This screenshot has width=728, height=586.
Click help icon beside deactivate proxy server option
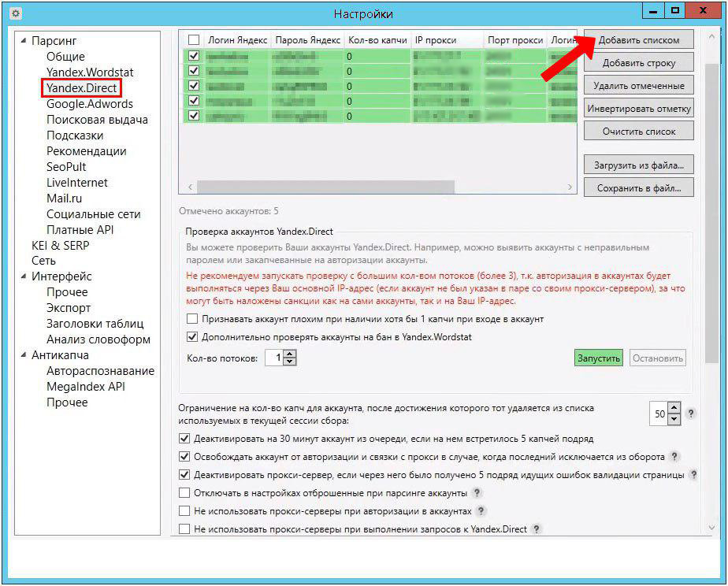pyautogui.click(x=693, y=475)
